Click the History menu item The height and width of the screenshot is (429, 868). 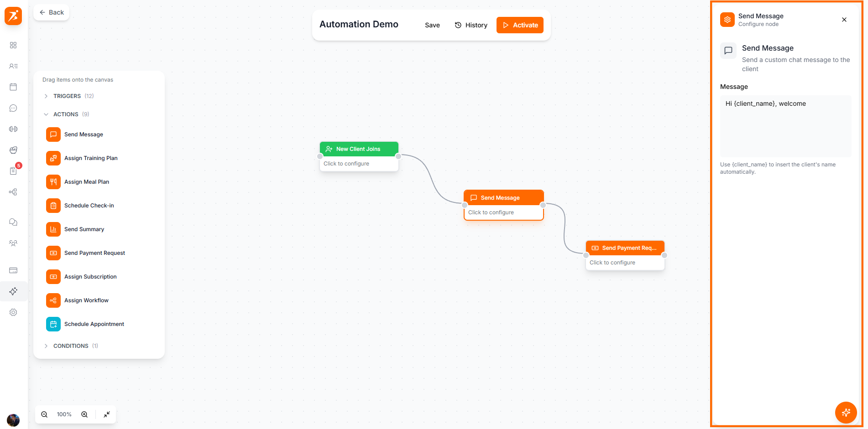[x=471, y=25]
